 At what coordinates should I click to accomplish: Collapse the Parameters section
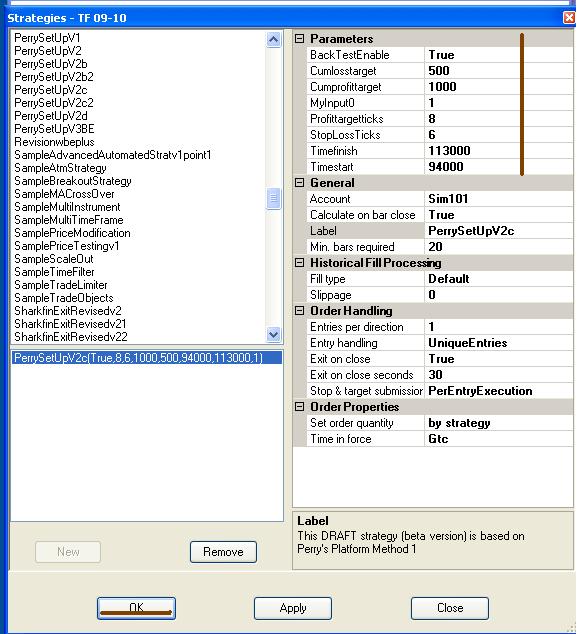(x=299, y=39)
